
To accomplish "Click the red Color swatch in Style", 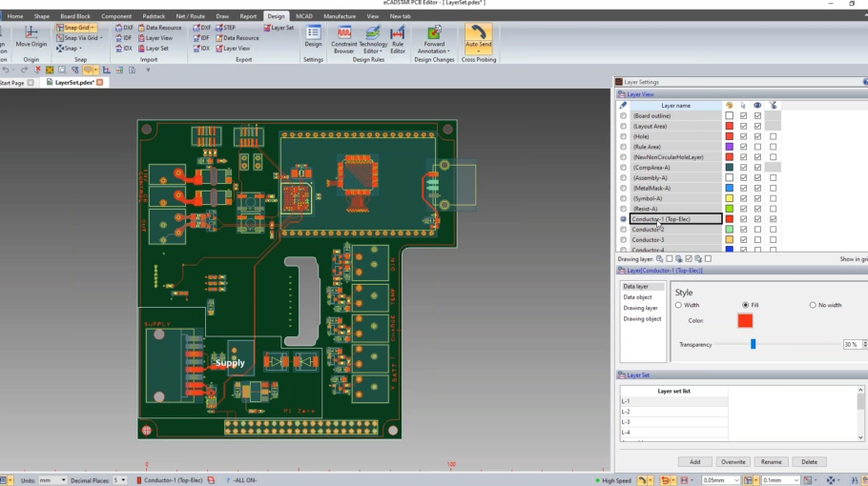I will 745,321.
